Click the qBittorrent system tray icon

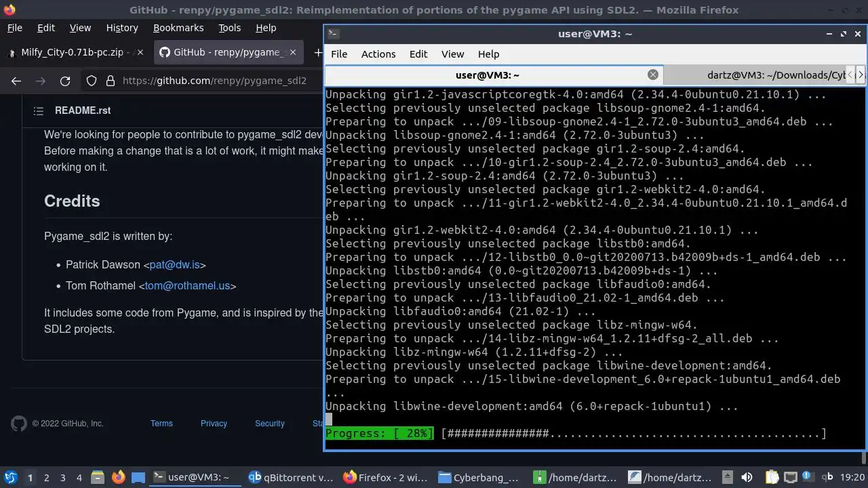click(x=827, y=477)
